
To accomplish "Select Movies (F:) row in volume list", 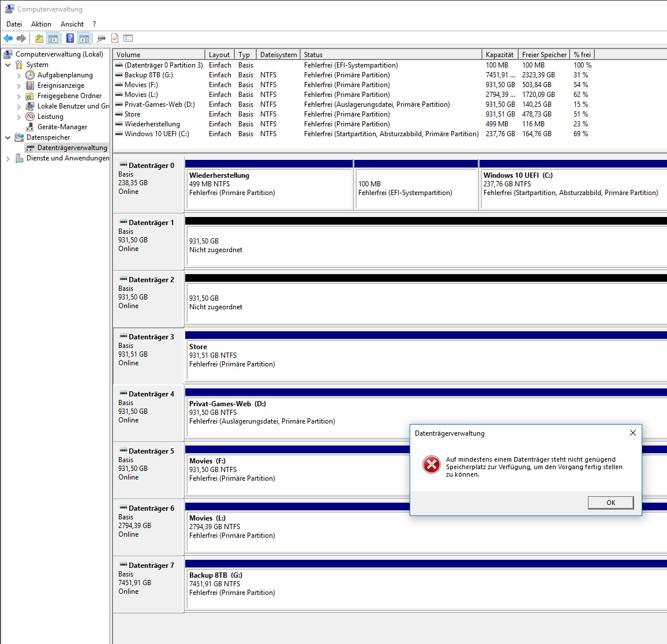I will coord(353,85).
